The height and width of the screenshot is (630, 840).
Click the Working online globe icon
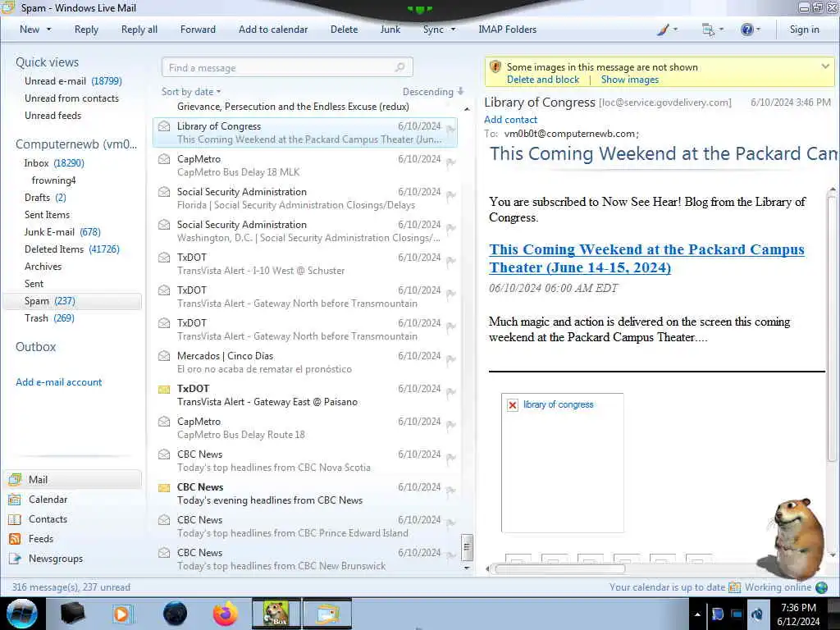[x=821, y=587]
